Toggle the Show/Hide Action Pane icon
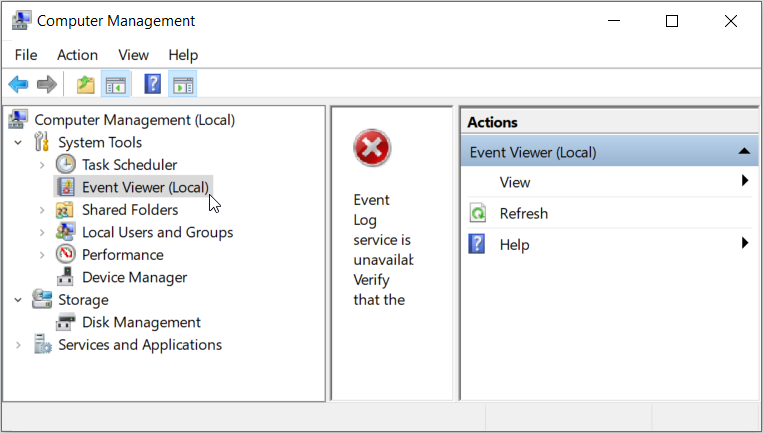The height and width of the screenshot is (433, 763). (x=182, y=85)
